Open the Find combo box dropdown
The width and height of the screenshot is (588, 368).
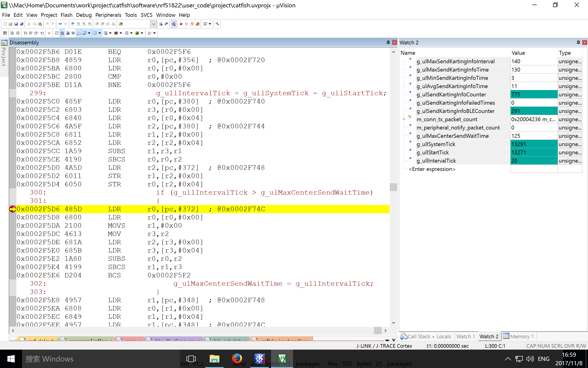coord(154,24)
